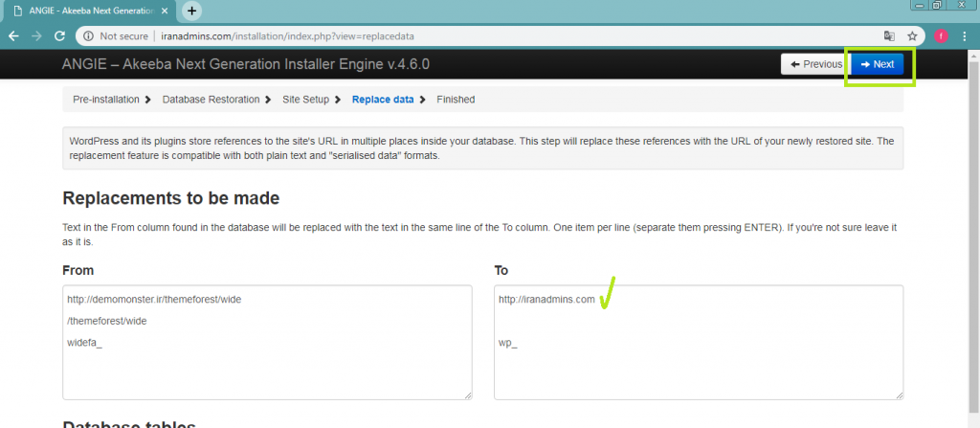Click the http://iranadmins.com line in To
The width and height of the screenshot is (980, 428).
(x=546, y=299)
